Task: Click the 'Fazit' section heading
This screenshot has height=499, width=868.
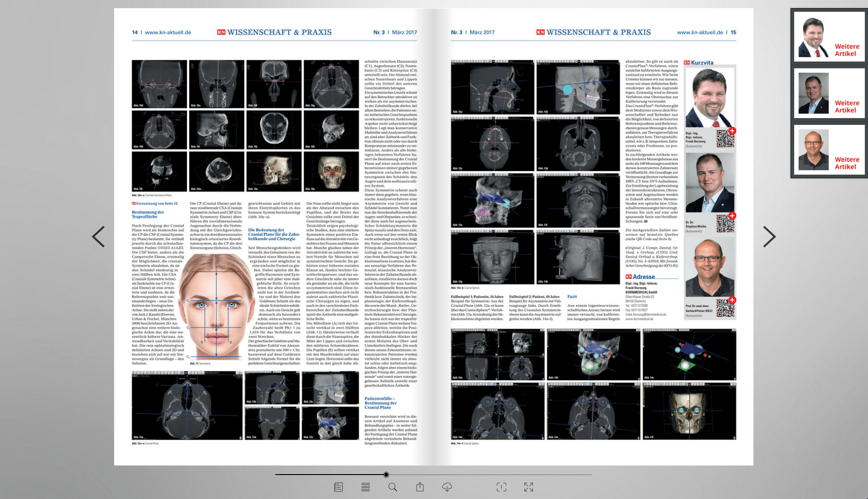Action: (572, 297)
